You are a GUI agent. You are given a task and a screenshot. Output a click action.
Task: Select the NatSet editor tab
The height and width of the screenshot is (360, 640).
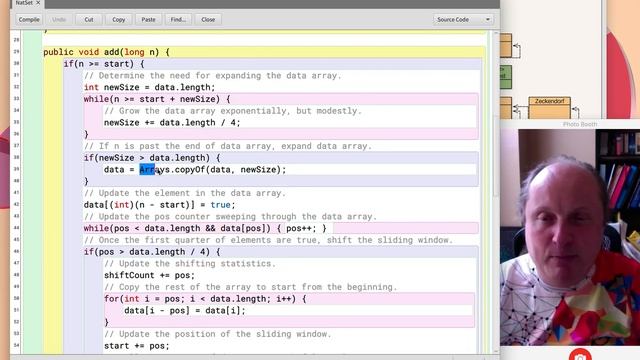pos(24,3)
